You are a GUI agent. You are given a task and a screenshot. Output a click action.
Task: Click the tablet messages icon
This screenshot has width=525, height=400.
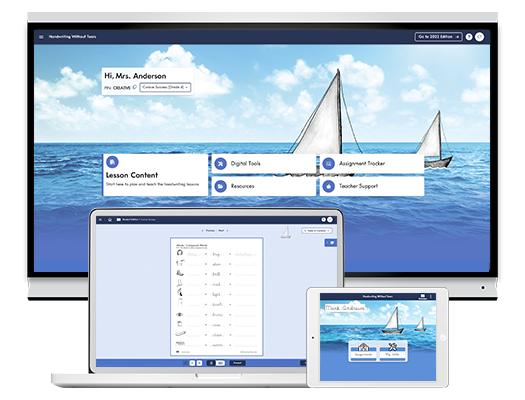click(x=423, y=297)
